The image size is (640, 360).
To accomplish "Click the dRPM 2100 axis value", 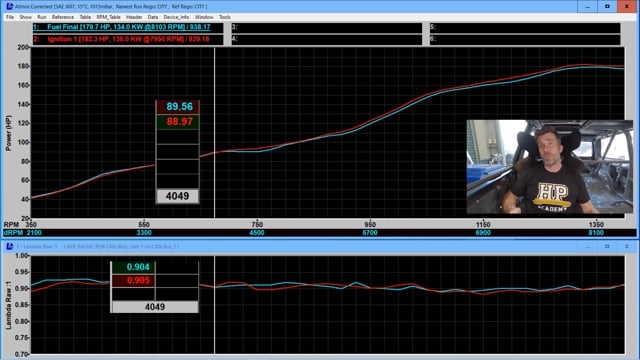I will pos(34,233).
